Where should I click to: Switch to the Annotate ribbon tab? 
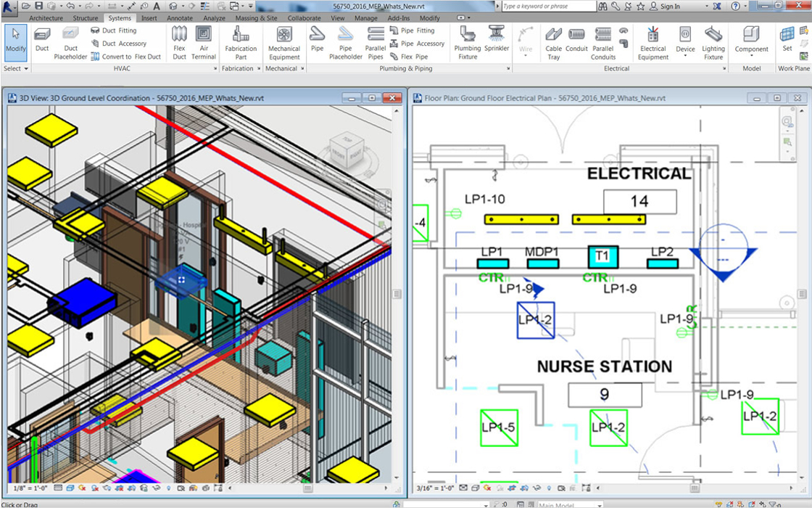pyautogui.click(x=180, y=18)
